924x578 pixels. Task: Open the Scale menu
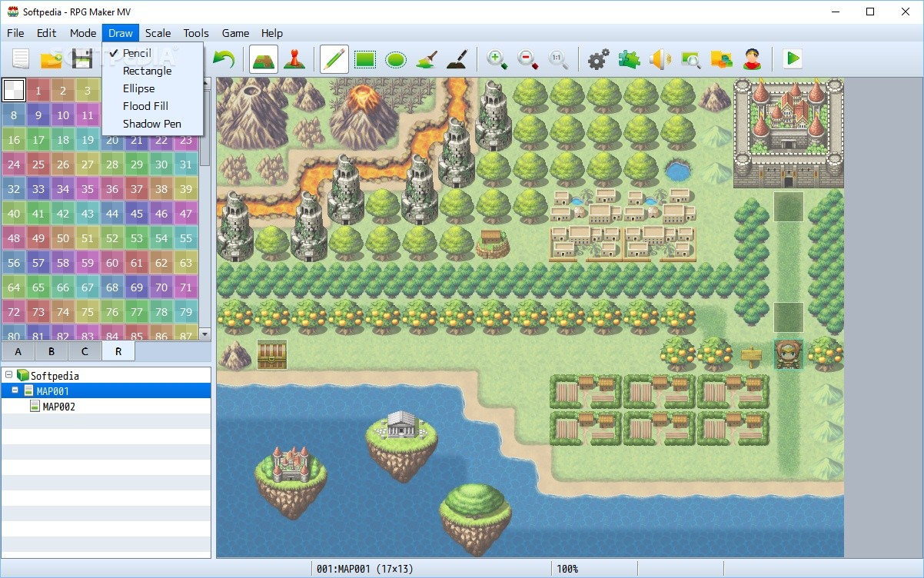click(158, 33)
